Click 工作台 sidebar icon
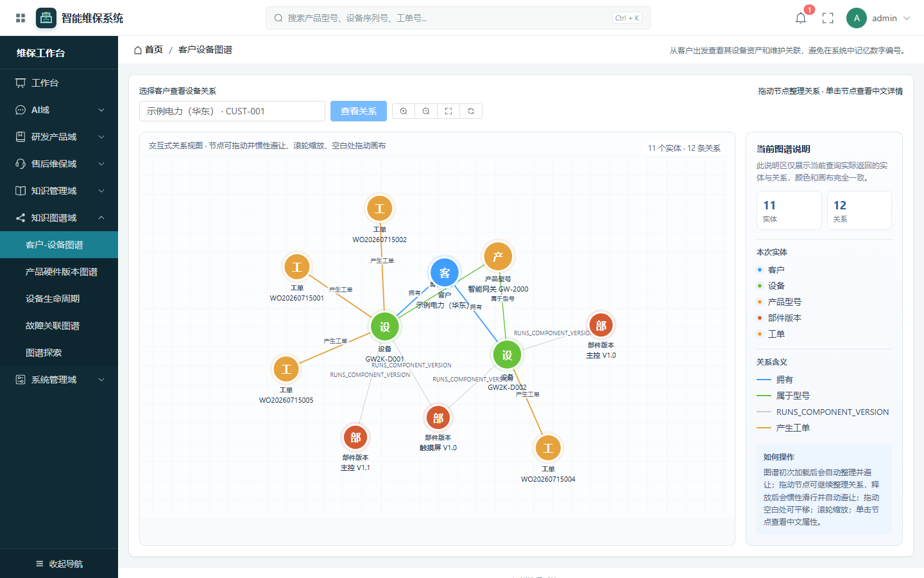This screenshot has width=924, height=578. 21,83
